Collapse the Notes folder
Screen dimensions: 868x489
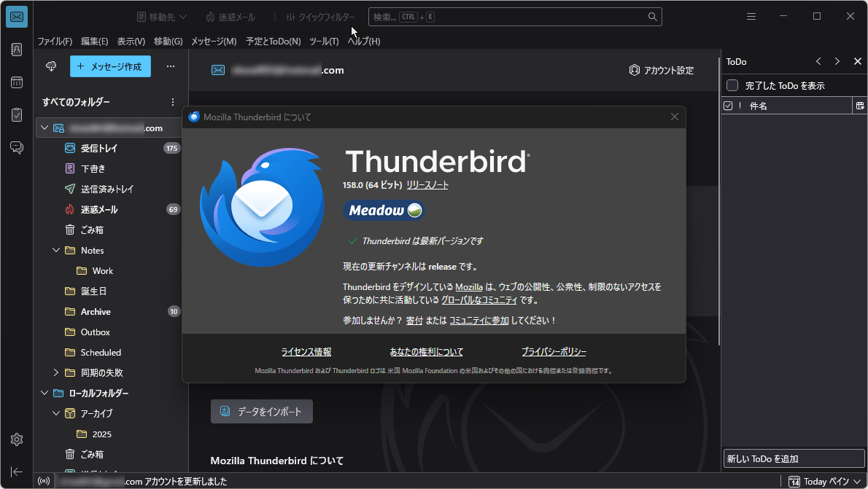(x=56, y=251)
